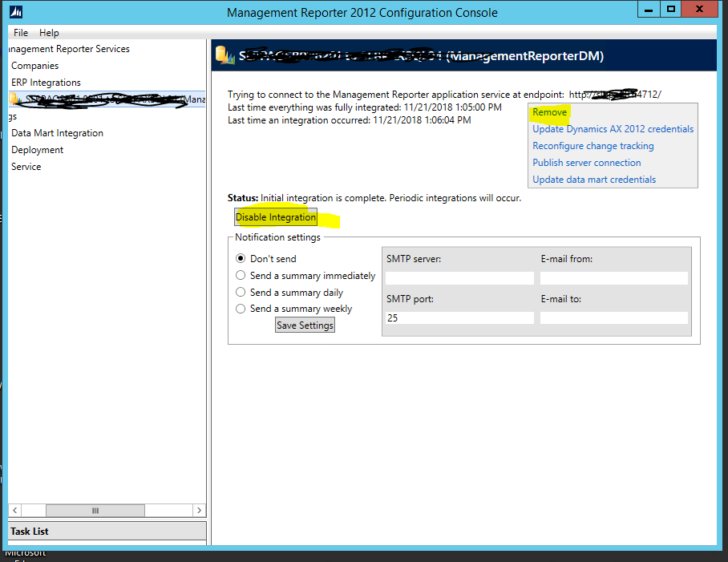Viewport: 728px width, 562px height.
Task: Click Publish server connection link
Action: 586,163
